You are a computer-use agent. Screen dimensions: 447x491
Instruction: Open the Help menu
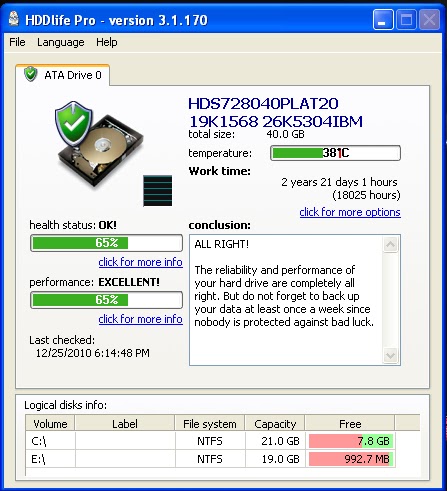click(107, 42)
